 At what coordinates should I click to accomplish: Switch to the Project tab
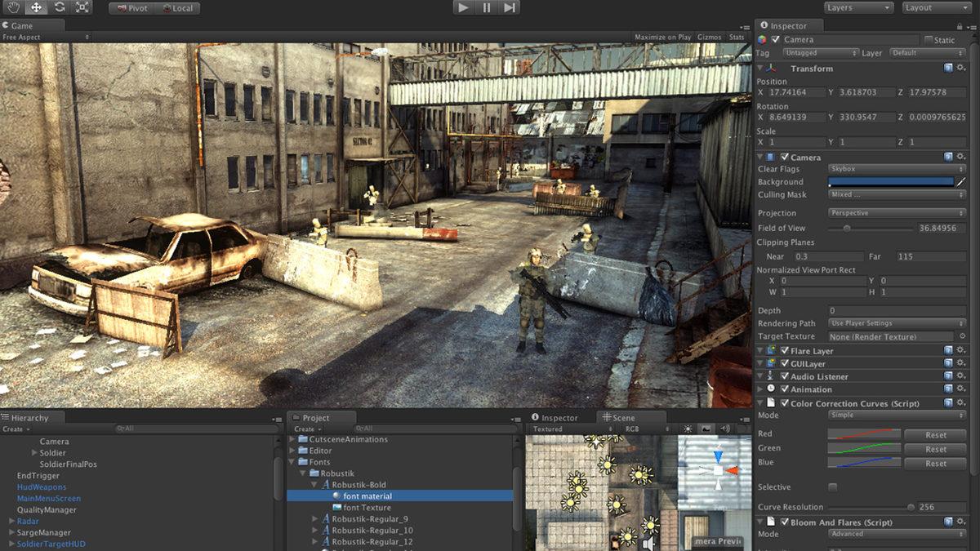point(315,418)
